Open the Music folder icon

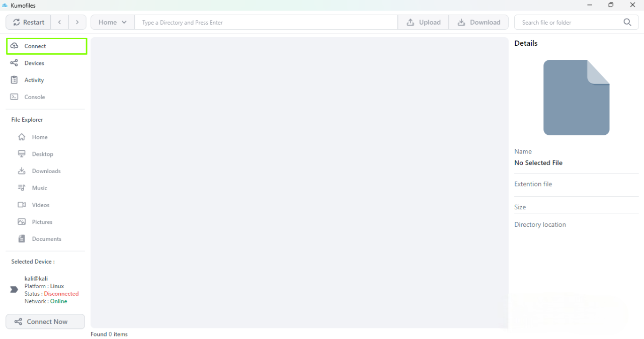pyautogui.click(x=22, y=188)
